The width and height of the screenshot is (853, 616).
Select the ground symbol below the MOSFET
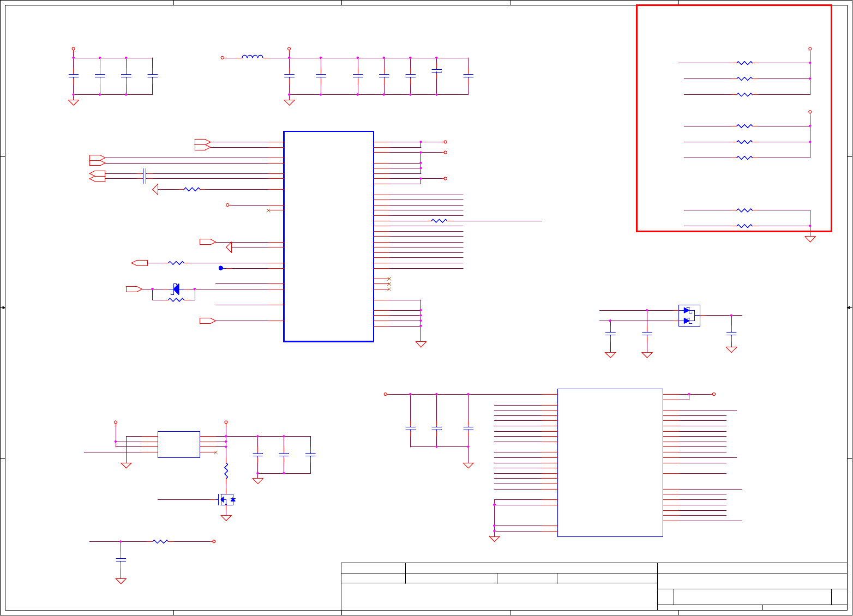(226, 518)
